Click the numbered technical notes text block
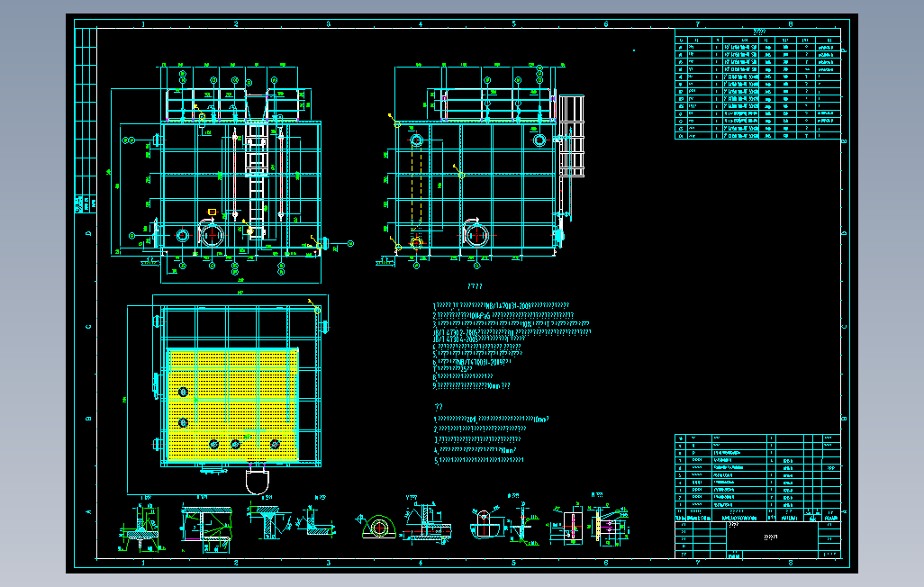The image size is (924, 587). click(x=512, y=346)
